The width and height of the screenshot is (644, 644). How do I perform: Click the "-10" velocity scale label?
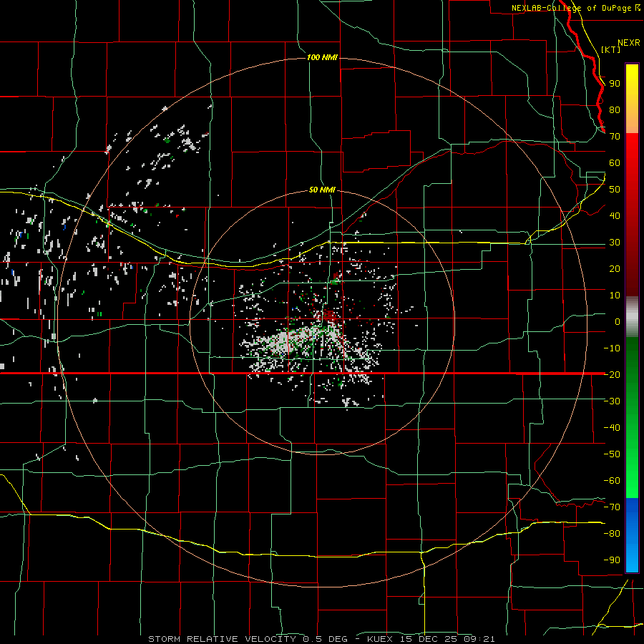click(x=612, y=348)
